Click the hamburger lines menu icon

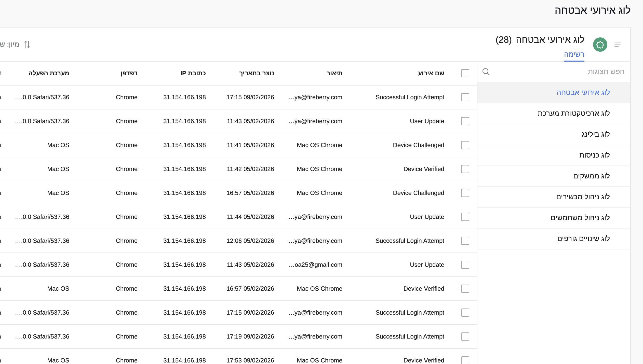[x=617, y=45]
